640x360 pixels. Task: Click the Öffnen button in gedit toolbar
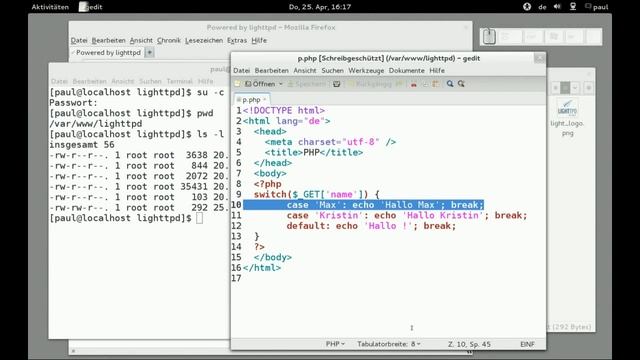(260, 84)
